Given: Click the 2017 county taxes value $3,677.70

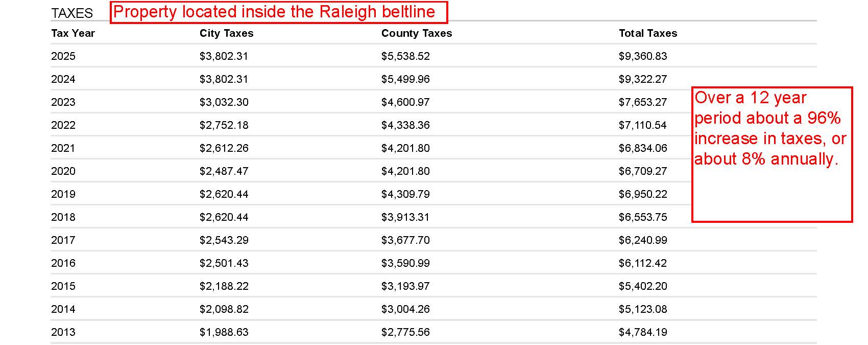Looking at the screenshot, I should point(405,240).
